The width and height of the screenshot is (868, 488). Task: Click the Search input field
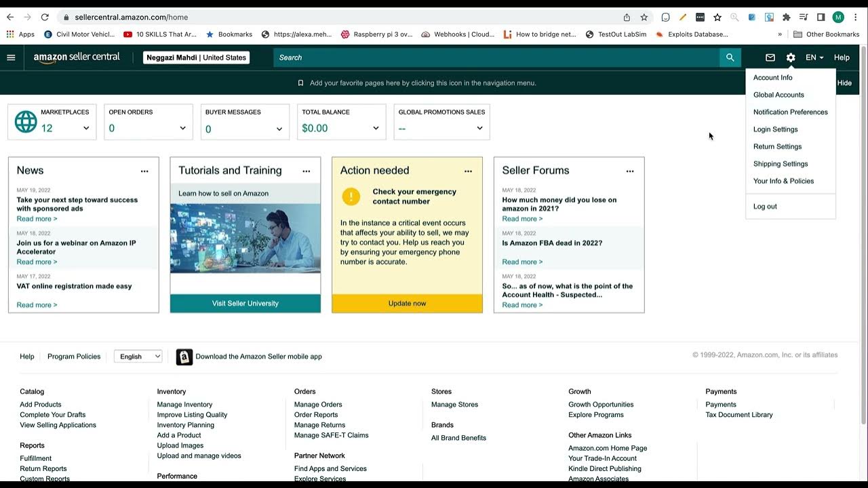(496, 58)
